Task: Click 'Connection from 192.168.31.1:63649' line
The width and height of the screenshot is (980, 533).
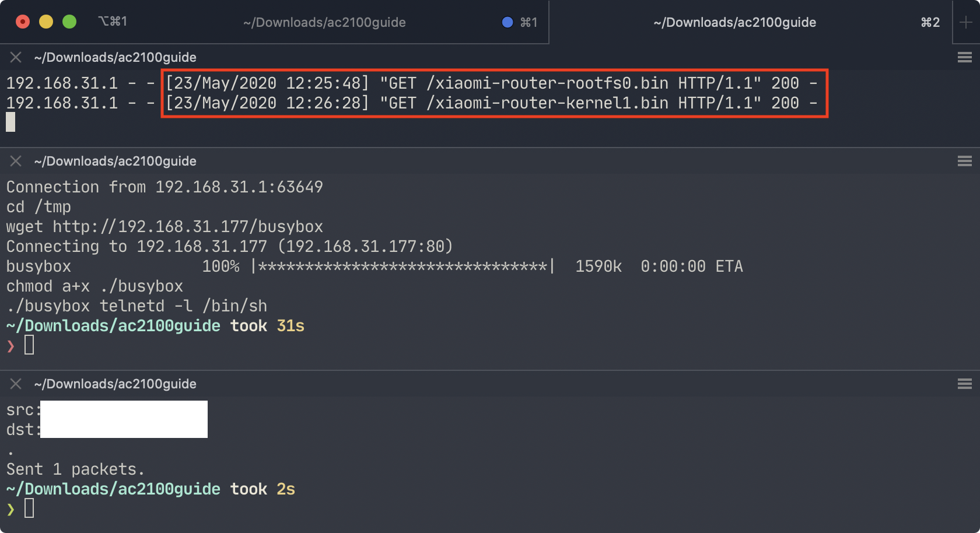Action: pos(164,187)
